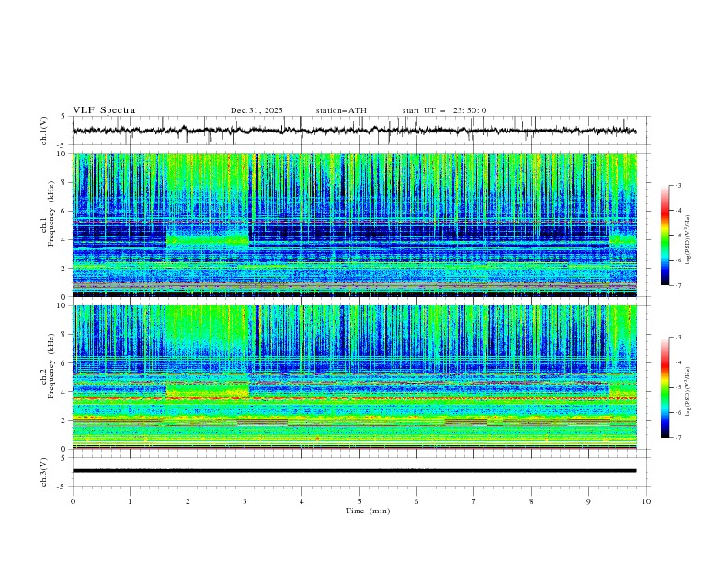The width and height of the screenshot is (728, 563).
Task: Click the ch.2 lower color scale bar
Action: coord(665,387)
